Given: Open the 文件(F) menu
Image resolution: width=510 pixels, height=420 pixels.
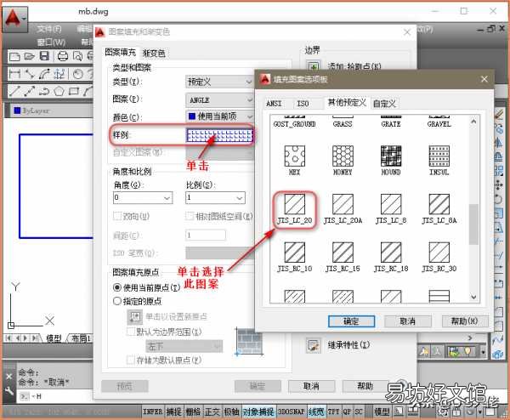Looking at the screenshot, I should tap(48, 29).
